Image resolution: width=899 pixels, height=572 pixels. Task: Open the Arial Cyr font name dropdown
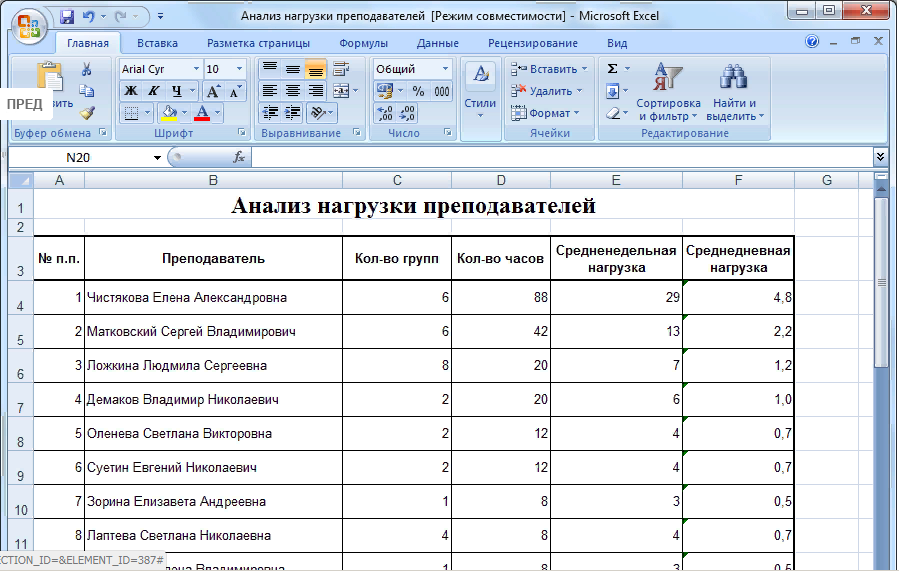[196, 69]
